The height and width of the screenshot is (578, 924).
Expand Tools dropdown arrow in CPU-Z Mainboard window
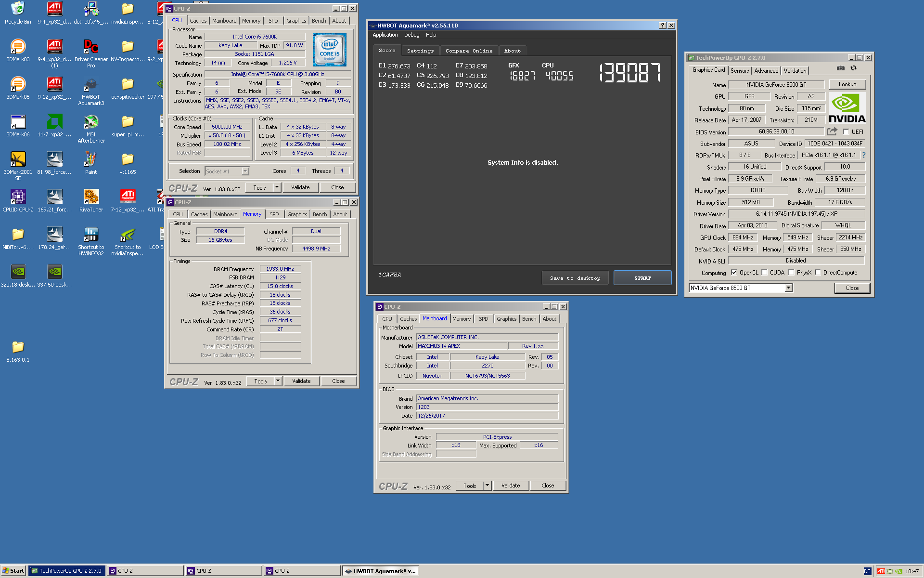[x=487, y=486]
